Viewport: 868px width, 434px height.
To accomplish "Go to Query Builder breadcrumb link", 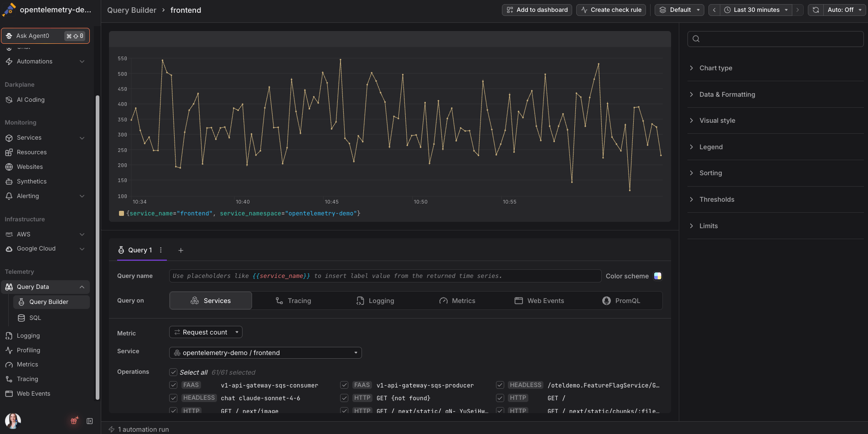I will tap(132, 10).
